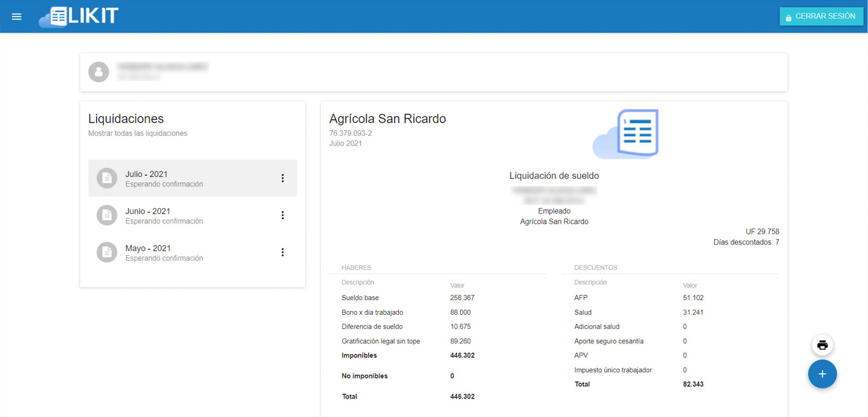This screenshot has height=417, width=868.
Task: Click the HABERES section header
Action: [356, 268]
